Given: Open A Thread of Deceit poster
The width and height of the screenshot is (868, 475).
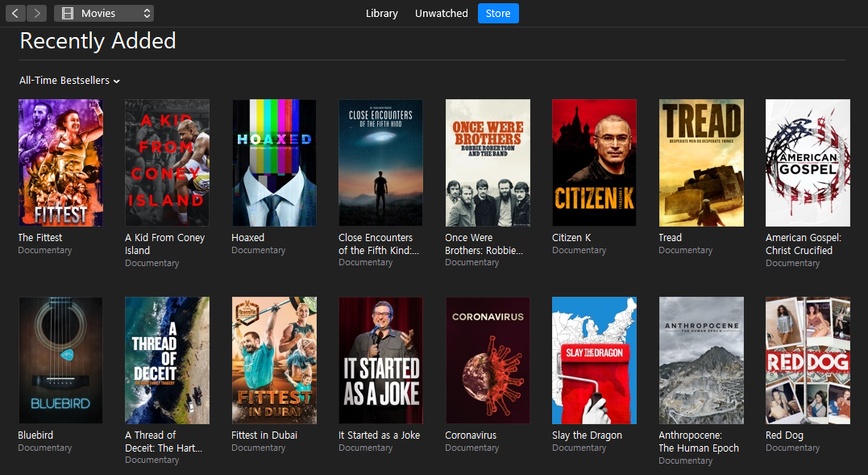Looking at the screenshot, I should tap(167, 360).
